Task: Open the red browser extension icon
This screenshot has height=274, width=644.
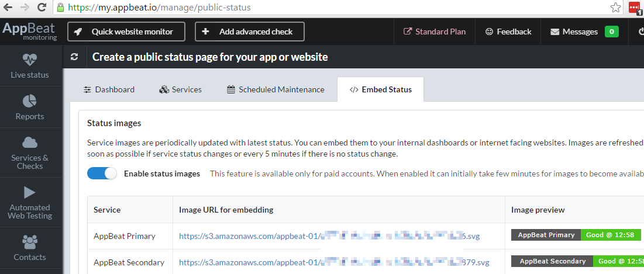Action: coord(635,8)
